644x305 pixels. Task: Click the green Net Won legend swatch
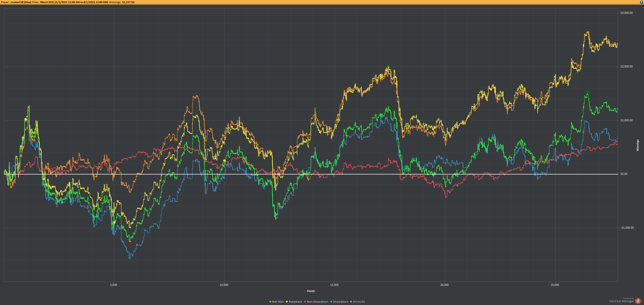click(x=270, y=302)
